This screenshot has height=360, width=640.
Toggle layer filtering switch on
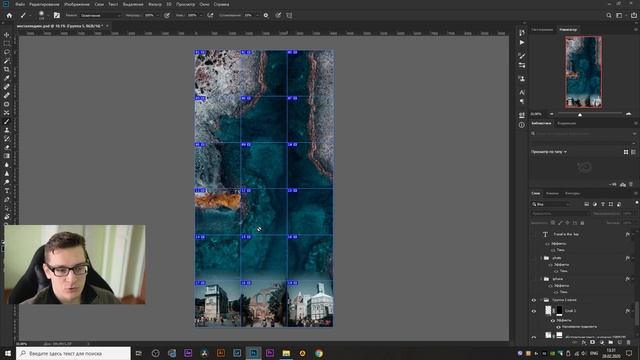(x=636, y=203)
